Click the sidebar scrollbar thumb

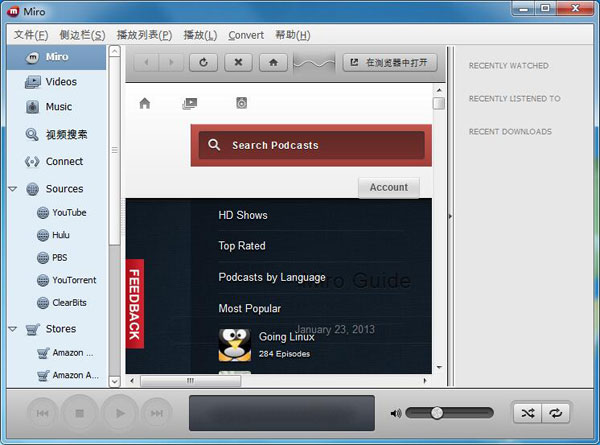[114, 150]
